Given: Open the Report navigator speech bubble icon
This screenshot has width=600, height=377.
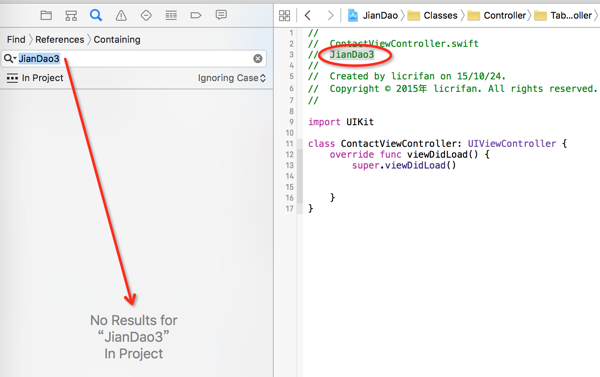Looking at the screenshot, I should tap(221, 15).
